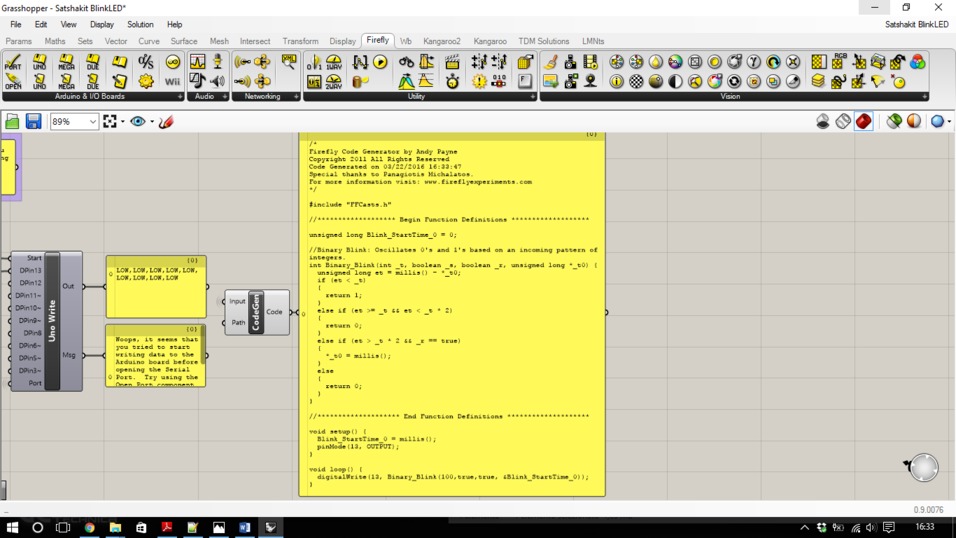Pick the webcam icon in Vision panel
The height and width of the screenshot is (538, 956).
click(x=590, y=81)
